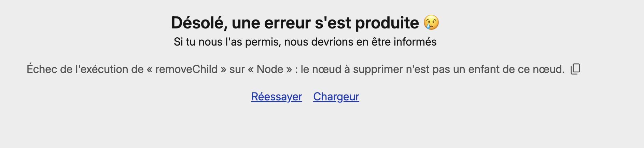Open the Chargeur link
The image size is (644, 148).
tap(336, 97)
